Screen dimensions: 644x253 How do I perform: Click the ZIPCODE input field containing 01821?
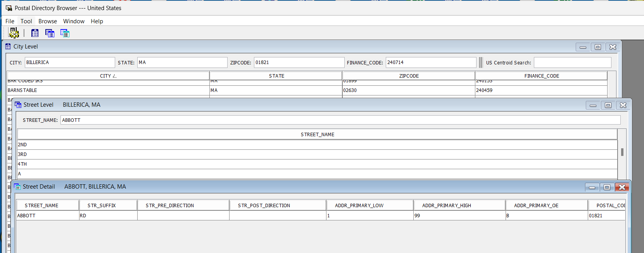[299, 62]
